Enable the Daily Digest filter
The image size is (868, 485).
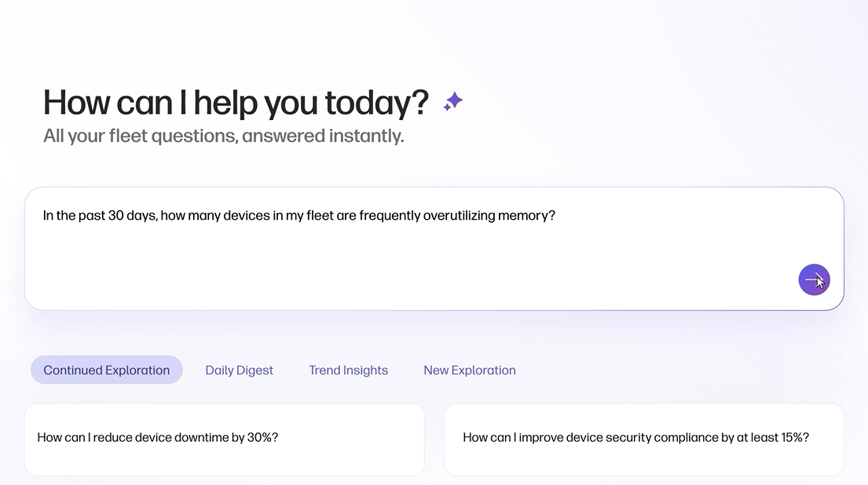[239, 370]
